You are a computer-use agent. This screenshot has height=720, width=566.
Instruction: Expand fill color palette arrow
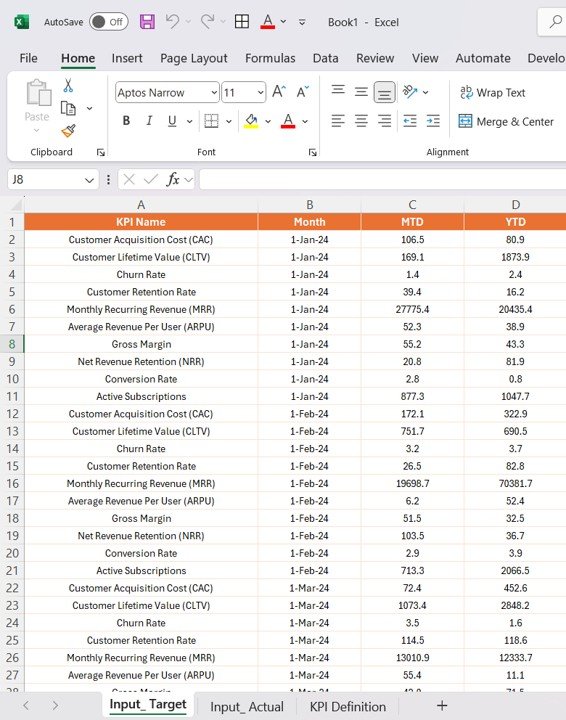[268, 122]
